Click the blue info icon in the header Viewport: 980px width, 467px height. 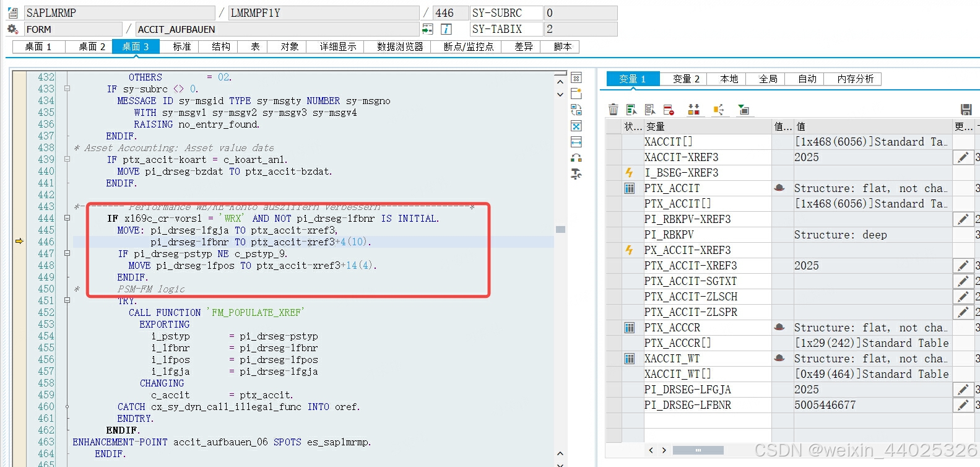[x=446, y=29]
